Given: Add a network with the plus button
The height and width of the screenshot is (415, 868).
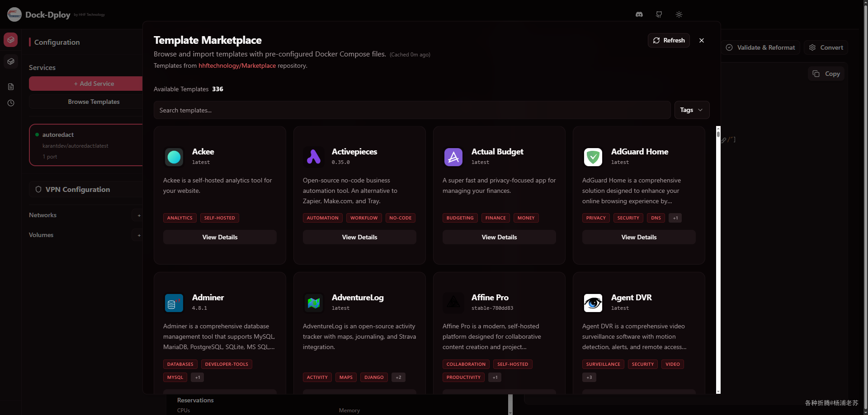Looking at the screenshot, I should point(139,215).
